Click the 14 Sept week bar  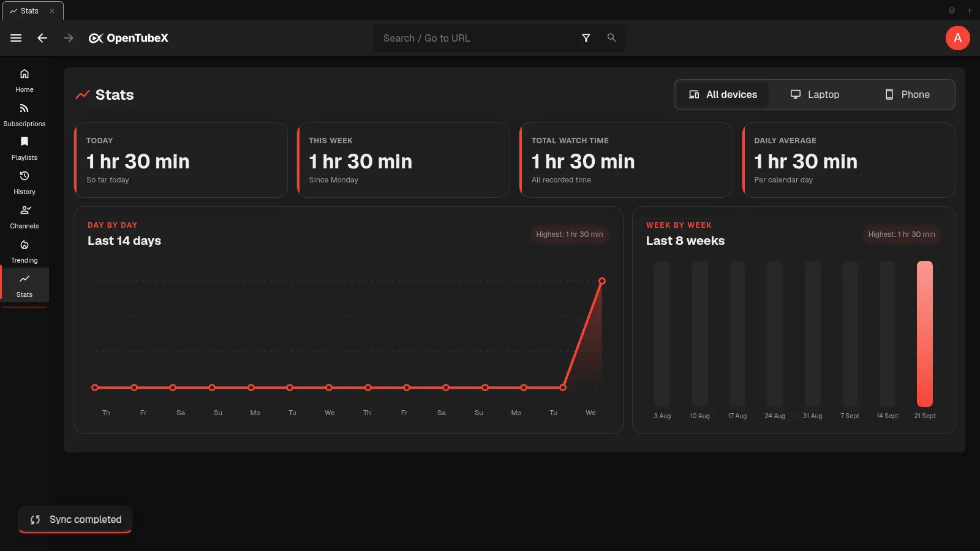tap(887, 334)
